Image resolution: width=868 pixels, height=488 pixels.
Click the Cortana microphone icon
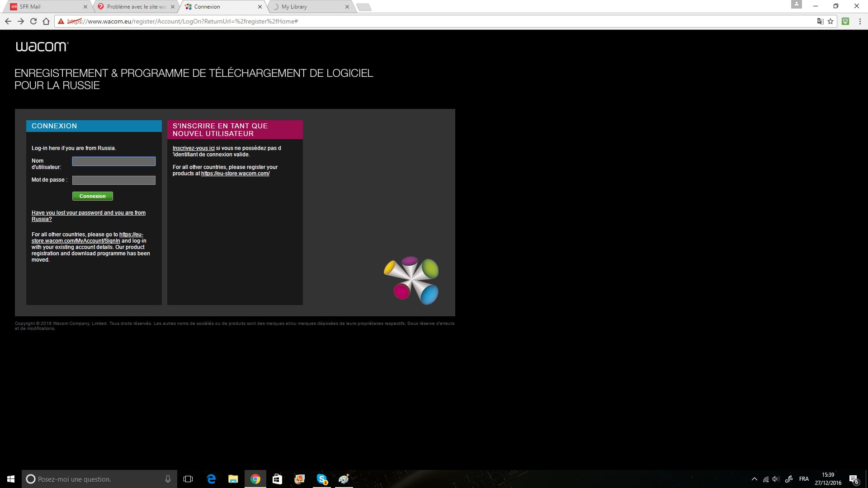[x=168, y=479]
